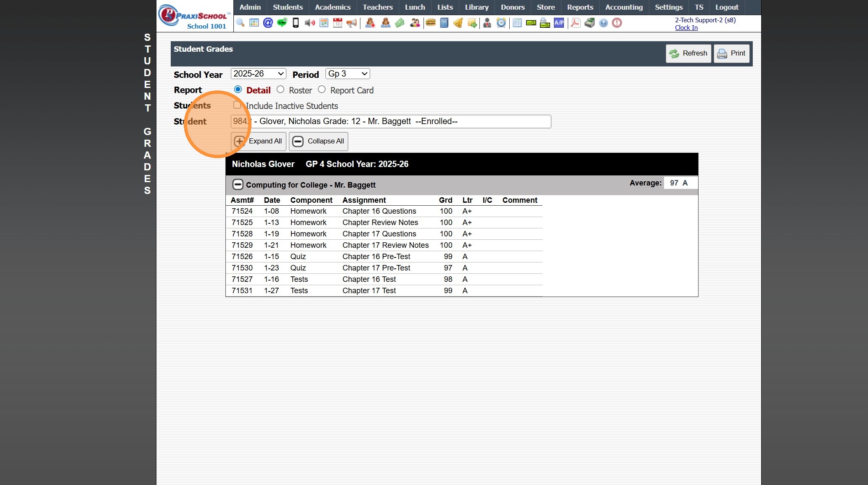868x485 pixels.
Task: Select the Report Card radio option
Action: click(322, 90)
